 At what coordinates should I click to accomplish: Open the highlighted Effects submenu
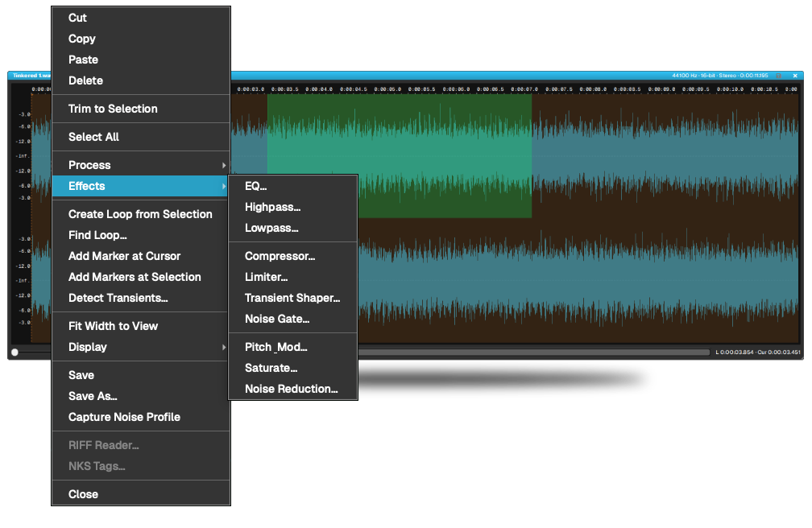[141, 186]
